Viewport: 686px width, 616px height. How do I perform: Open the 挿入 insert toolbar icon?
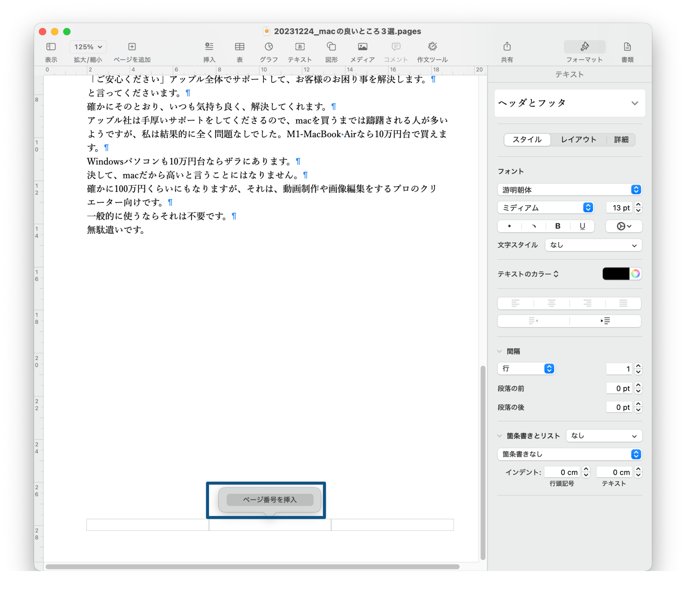click(x=209, y=47)
